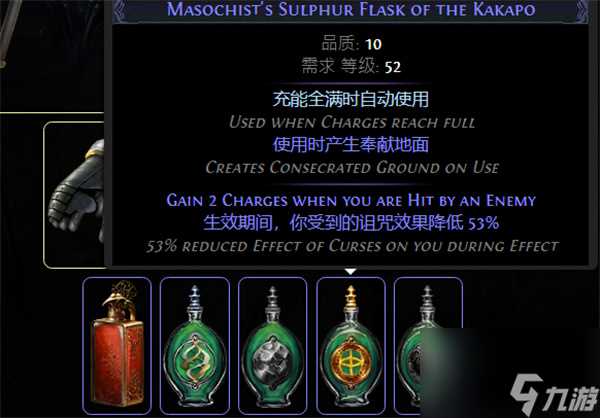Select the Sulphur flask with gold emblem
The width and height of the screenshot is (600, 418).
point(351,346)
